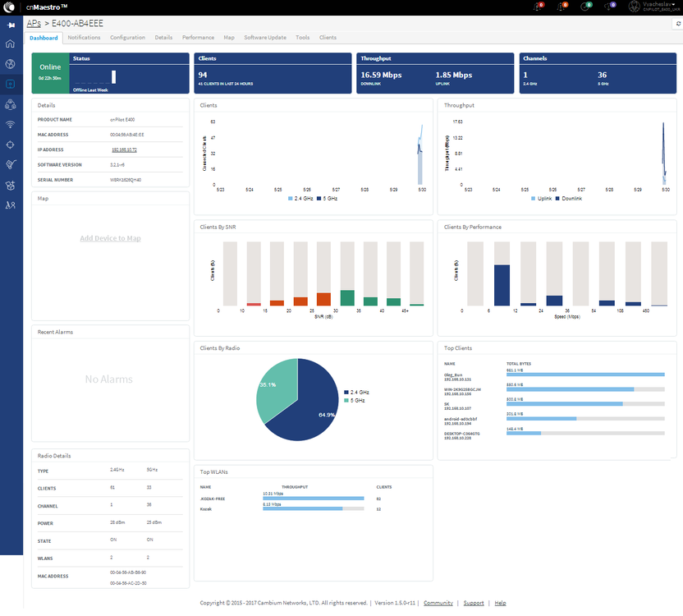Click the orange-badged alarm bell icon
This screenshot has height=616, width=683.
tap(562, 7)
